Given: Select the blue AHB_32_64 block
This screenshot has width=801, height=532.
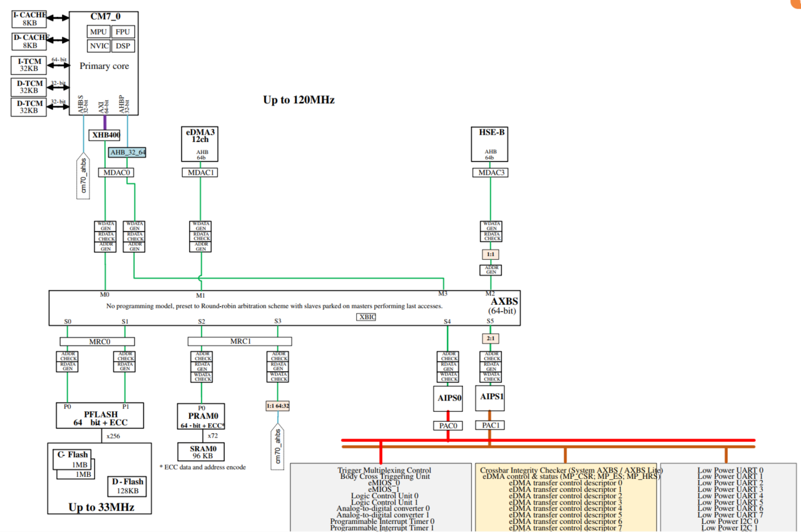Looking at the screenshot, I should click(x=128, y=152).
